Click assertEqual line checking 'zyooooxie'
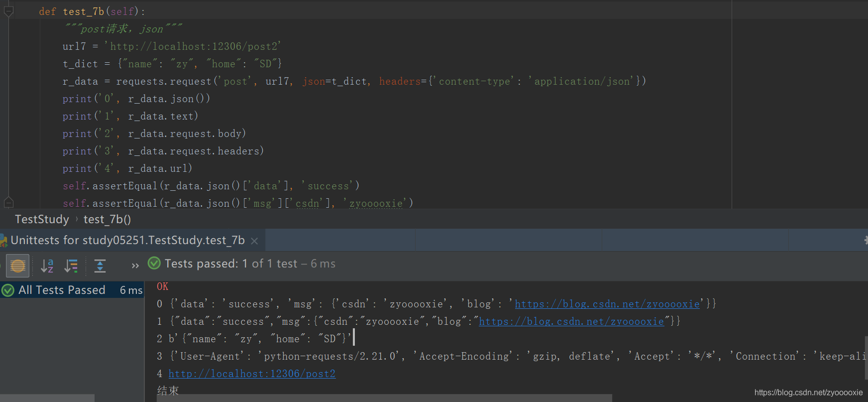This screenshot has height=402, width=868. (x=238, y=203)
